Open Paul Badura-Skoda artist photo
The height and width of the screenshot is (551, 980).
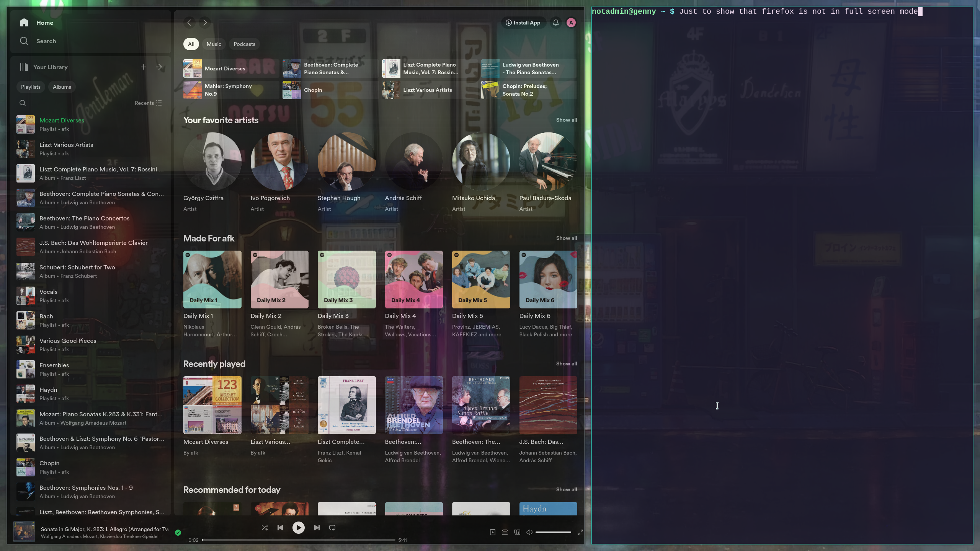point(548,161)
